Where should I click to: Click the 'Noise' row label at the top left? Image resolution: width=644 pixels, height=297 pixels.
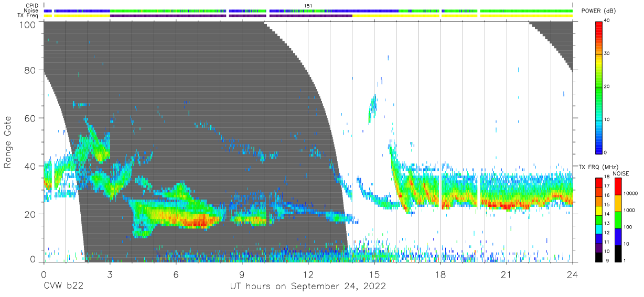tap(31, 10)
